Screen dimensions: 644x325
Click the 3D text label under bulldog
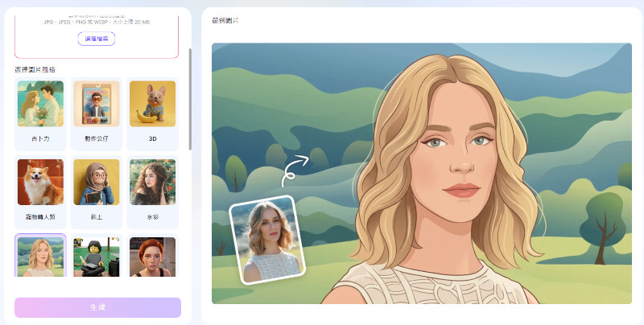[152, 138]
